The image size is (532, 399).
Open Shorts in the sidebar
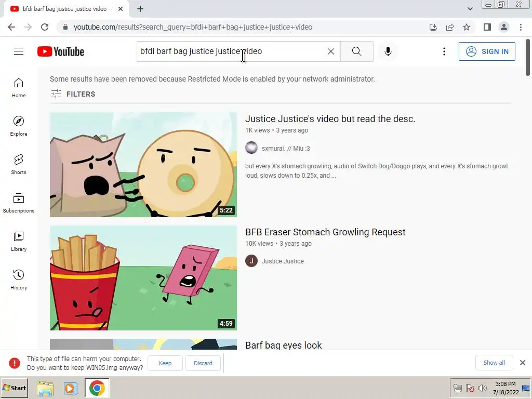pyautogui.click(x=19, y=165)
